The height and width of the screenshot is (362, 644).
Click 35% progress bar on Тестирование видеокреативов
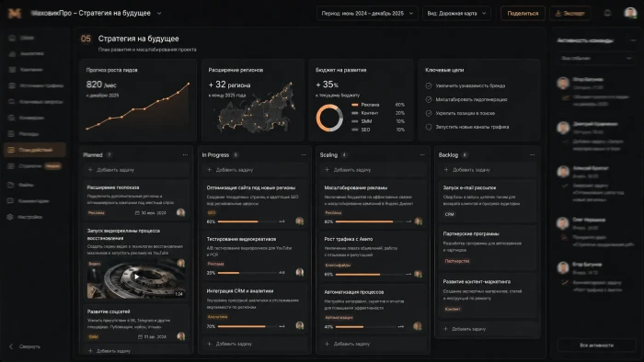(x=247, y=273)
